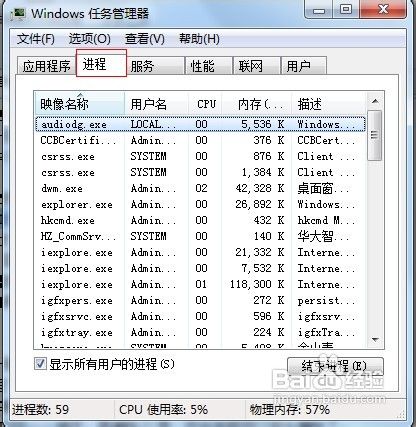The width and height of the screenshot is (416, 427).
Task: Click 进程数: 59 in status bar
Action: [40, 410]
